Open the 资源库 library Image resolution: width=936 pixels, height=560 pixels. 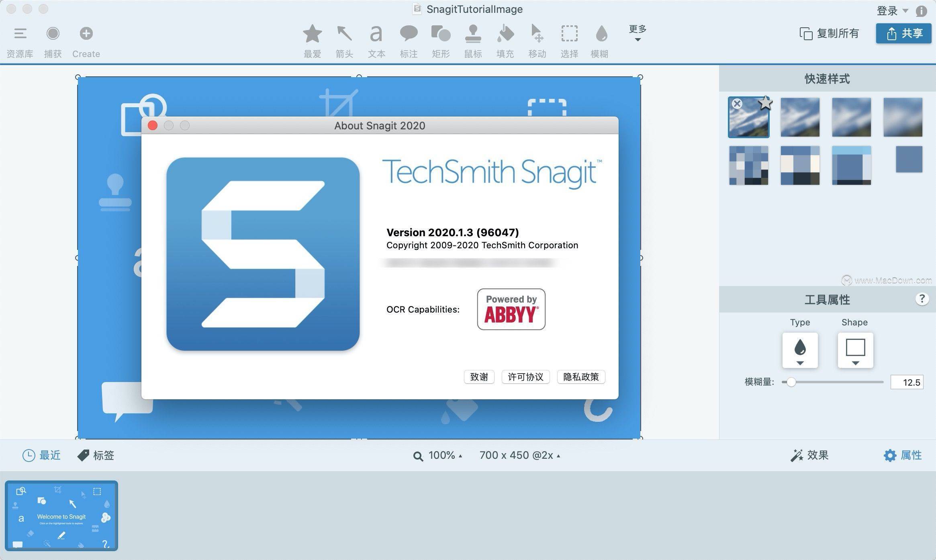[20, 42]
